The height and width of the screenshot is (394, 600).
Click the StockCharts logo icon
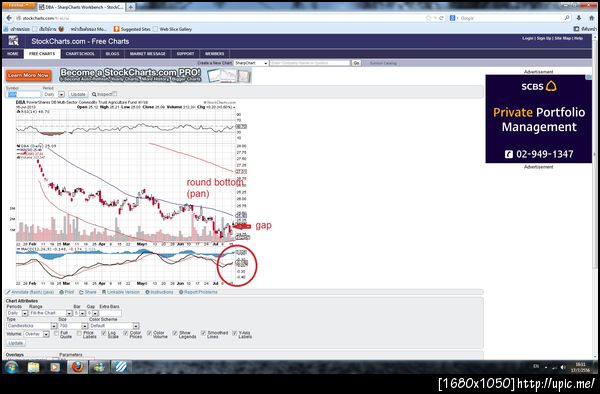14,41
